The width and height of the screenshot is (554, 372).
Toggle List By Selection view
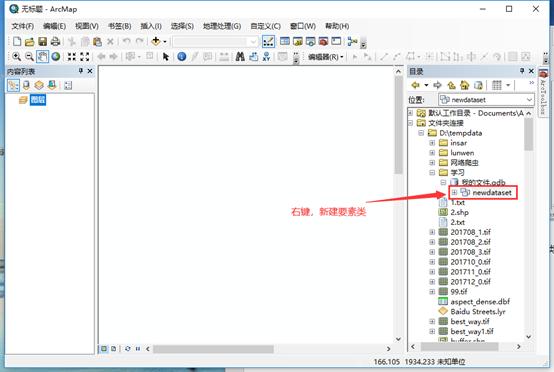(52, 85)
